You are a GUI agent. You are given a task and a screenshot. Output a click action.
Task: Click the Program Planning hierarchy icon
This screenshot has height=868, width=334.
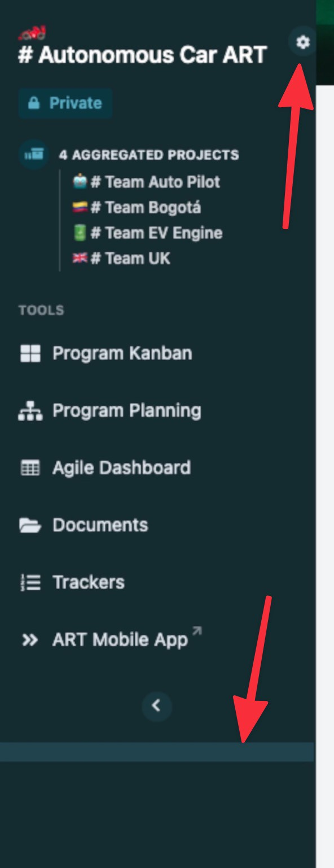pyautogui.click(x=30, y=411)
